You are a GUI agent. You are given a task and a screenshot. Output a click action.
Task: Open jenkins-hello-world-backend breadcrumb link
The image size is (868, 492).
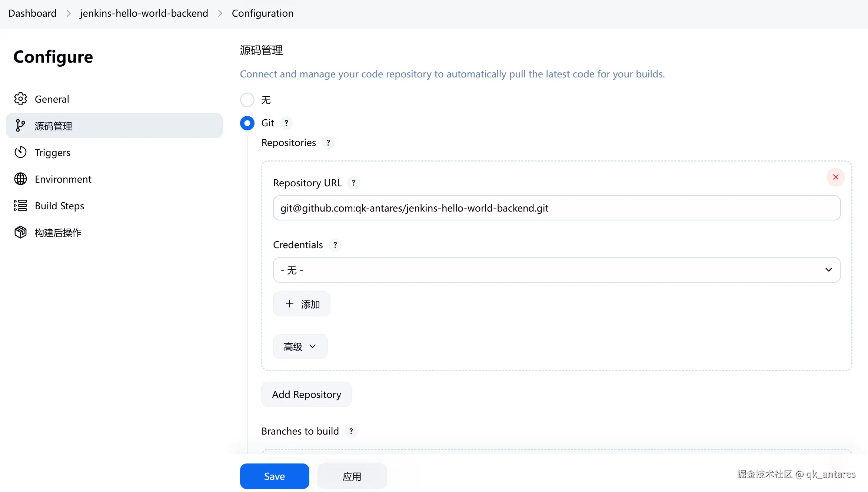coord(144,13)
